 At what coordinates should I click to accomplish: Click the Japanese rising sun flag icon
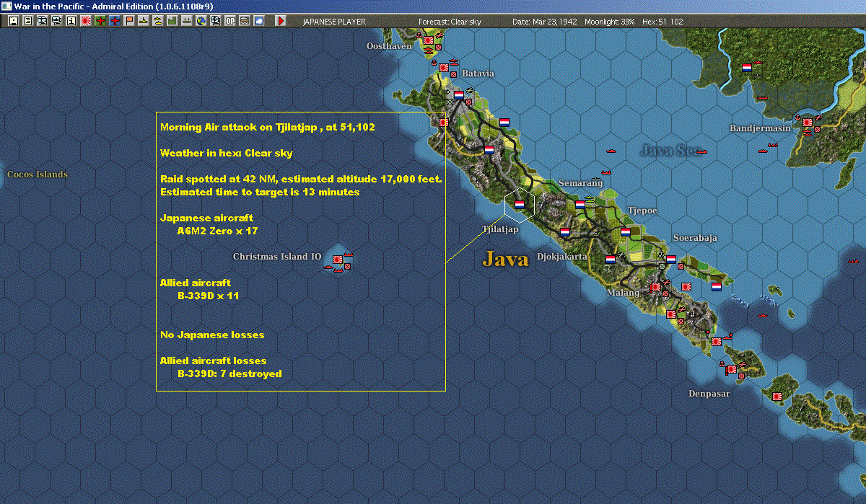[x=85, y=21]
